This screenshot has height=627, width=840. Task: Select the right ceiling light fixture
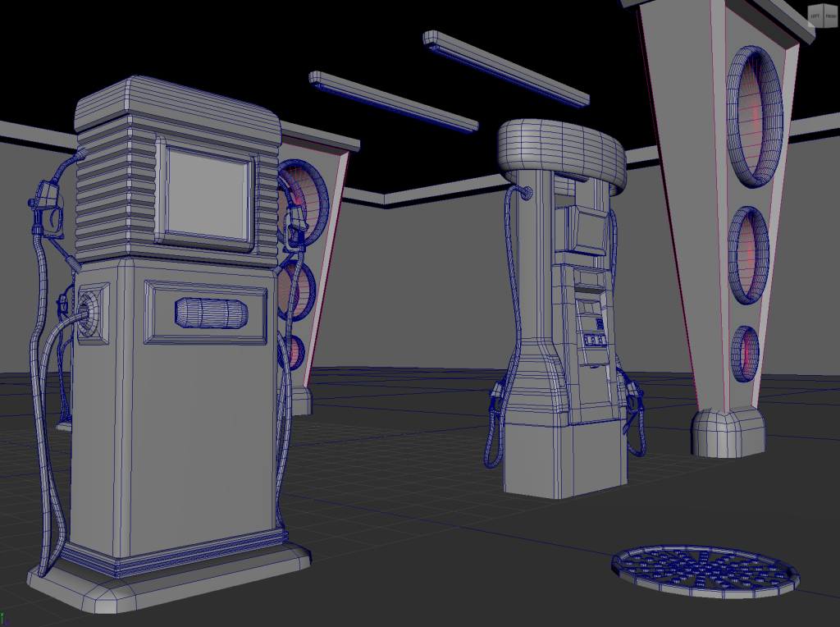tap(505, 67)
